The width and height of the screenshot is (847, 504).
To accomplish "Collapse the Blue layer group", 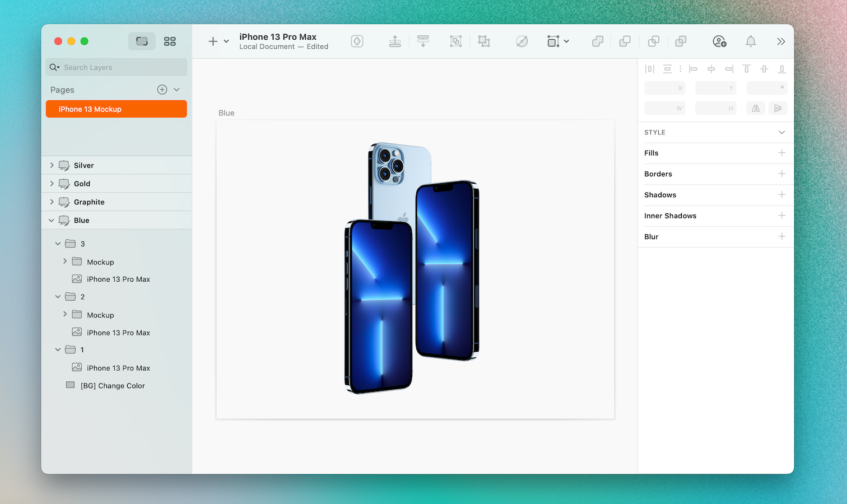I will (51, 220).
